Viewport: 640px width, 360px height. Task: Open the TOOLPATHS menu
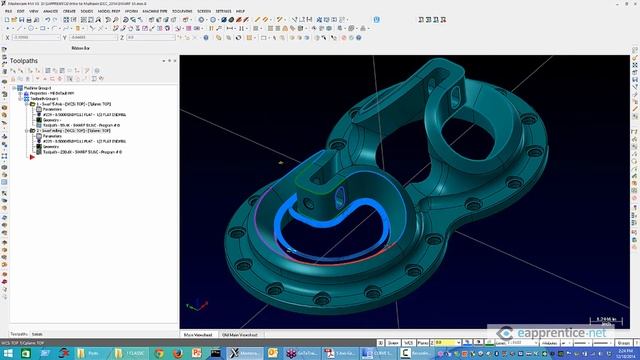[182, 11]
